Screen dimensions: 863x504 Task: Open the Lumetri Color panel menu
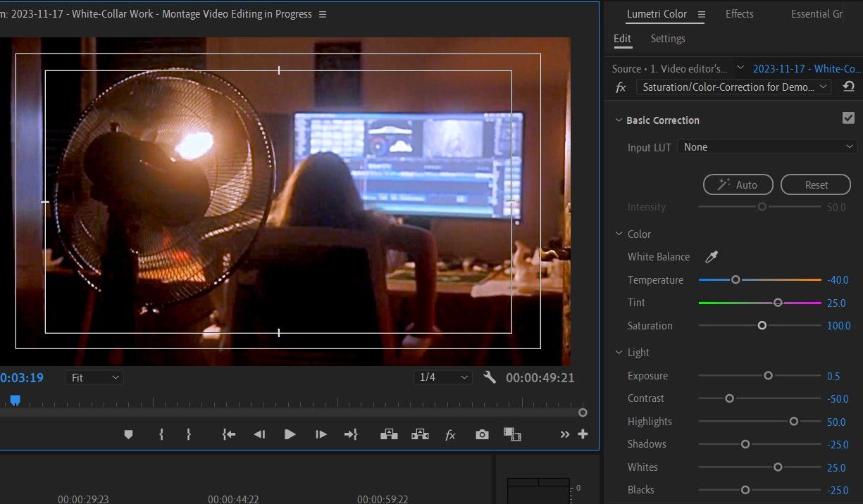[x=701, y=14]
